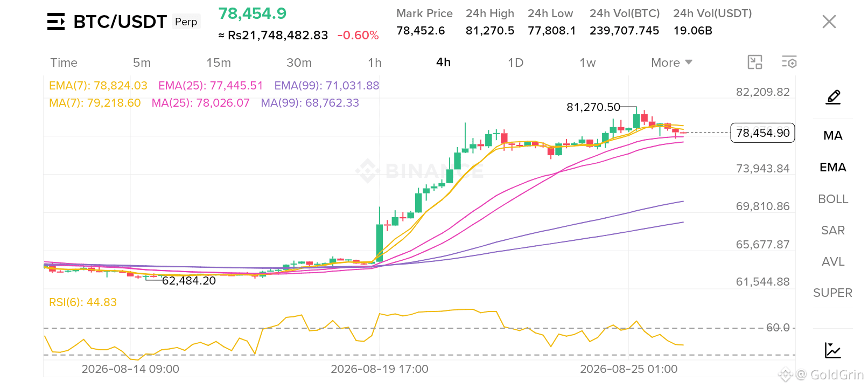The height and width of the screenshot is (388, 868).
Task: Switch to the Time chart tab
Action: (x=64, y=63)
